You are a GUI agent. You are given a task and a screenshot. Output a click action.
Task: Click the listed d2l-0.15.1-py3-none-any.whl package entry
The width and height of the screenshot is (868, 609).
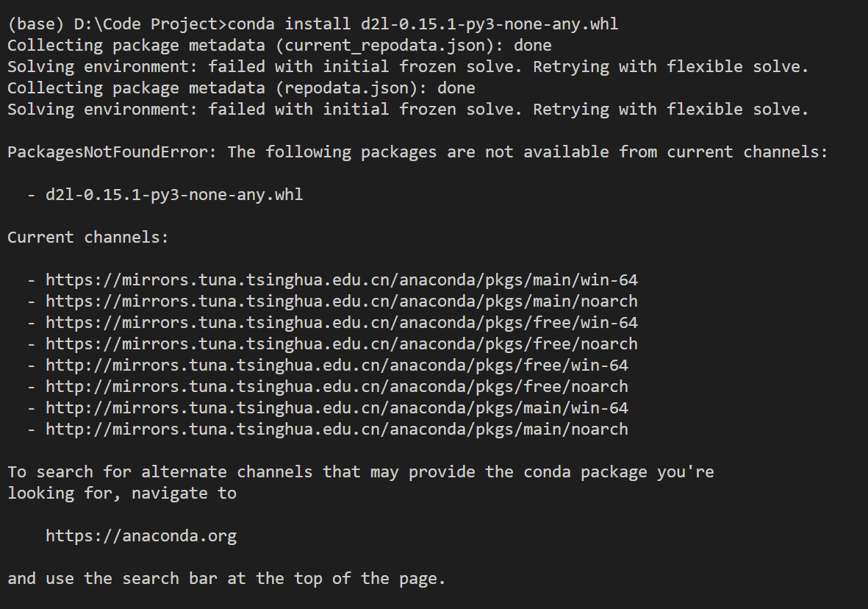coord(174,194)
